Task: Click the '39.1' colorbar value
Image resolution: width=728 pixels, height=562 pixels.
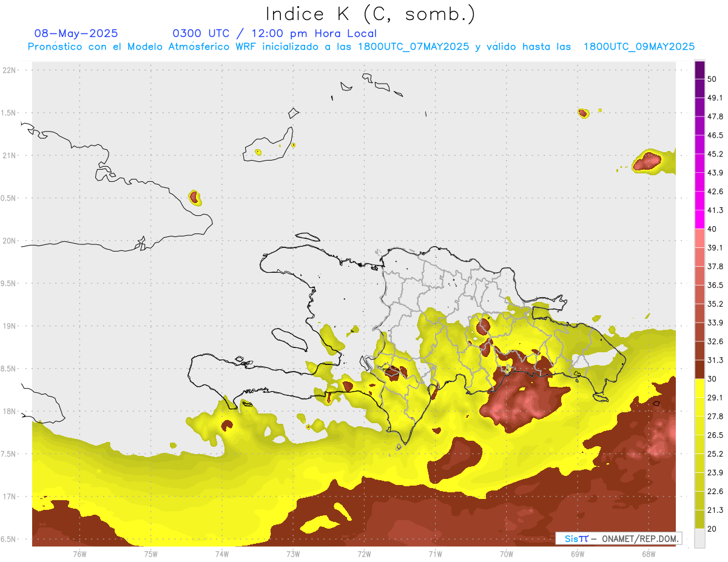Action: (x=715, y=248)
